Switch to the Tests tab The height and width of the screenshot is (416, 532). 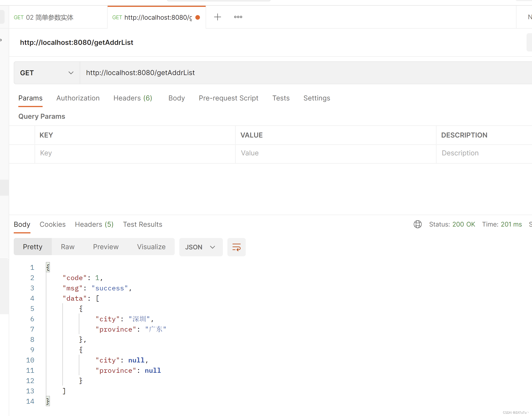click(281, 98)
